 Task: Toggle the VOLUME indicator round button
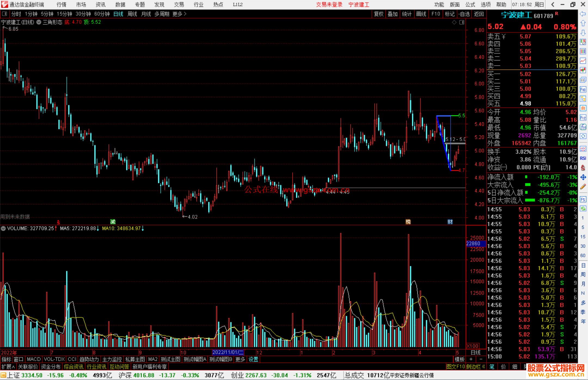coord(3,229)
